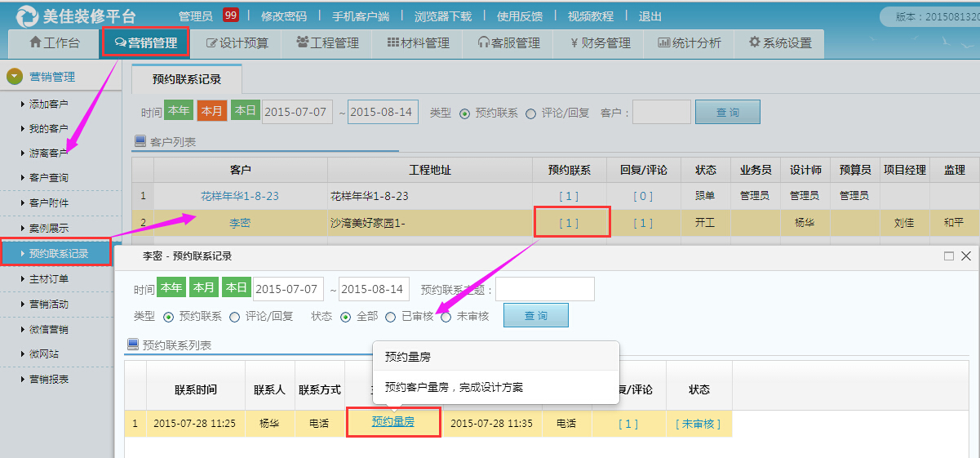Open 设计预算 module in navigation bar
980x458 pixels.
(x=237, y=43)
